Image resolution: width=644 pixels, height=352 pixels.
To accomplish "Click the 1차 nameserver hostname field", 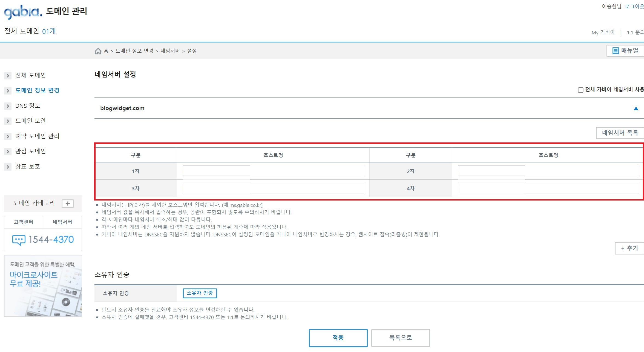I will [x=273, y=171].
